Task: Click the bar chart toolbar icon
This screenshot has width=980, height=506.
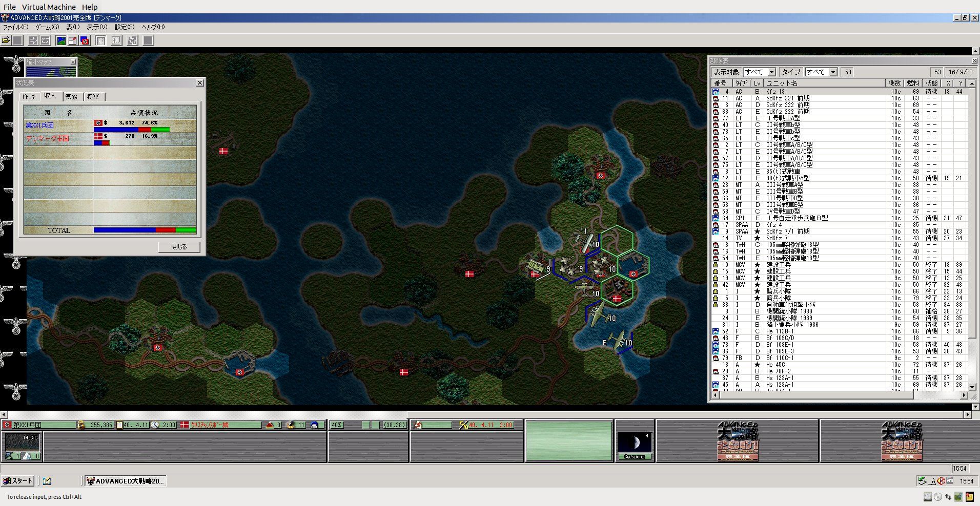Action: point(117,40)
